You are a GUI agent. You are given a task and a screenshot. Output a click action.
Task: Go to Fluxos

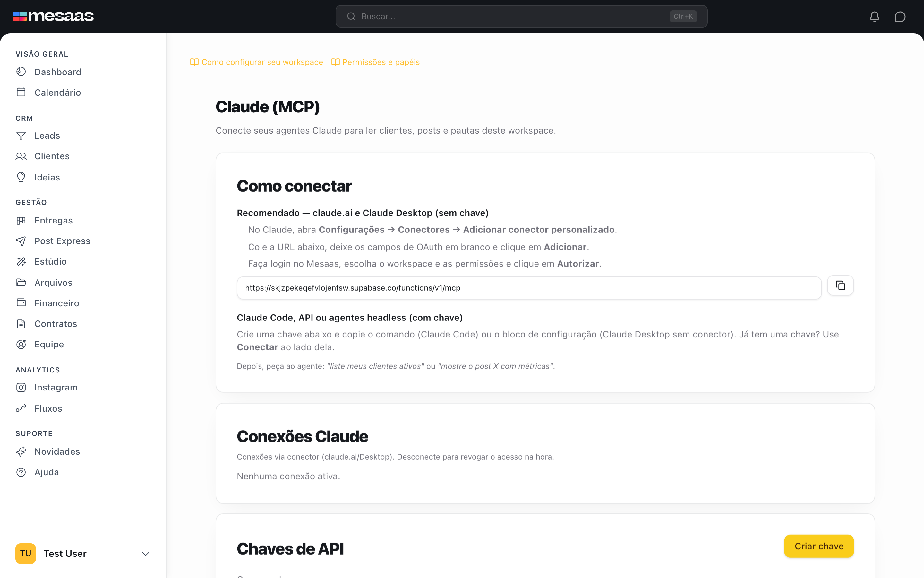[x=48, y=409]
